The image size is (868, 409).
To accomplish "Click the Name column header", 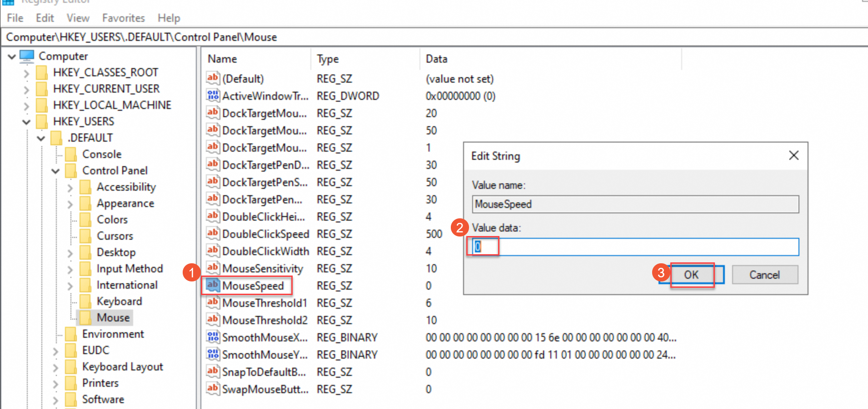I will [x=222, y=59].
